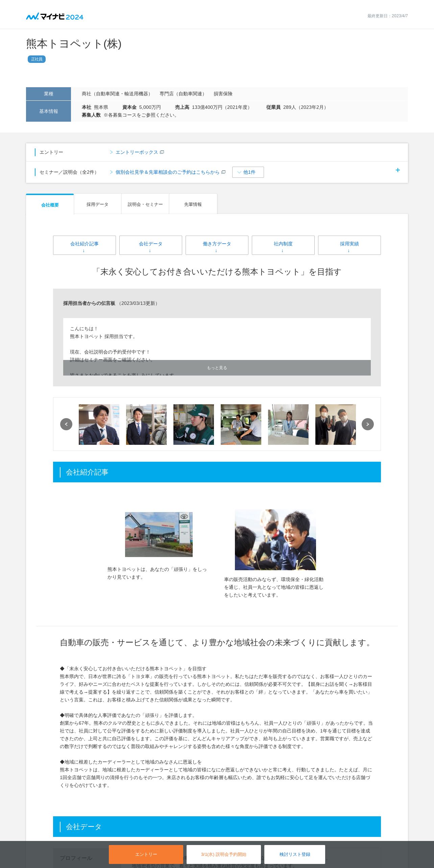The width and height of the screenshot is (434, 868).
Task: Open photo of people inside van
Action: 241,425
